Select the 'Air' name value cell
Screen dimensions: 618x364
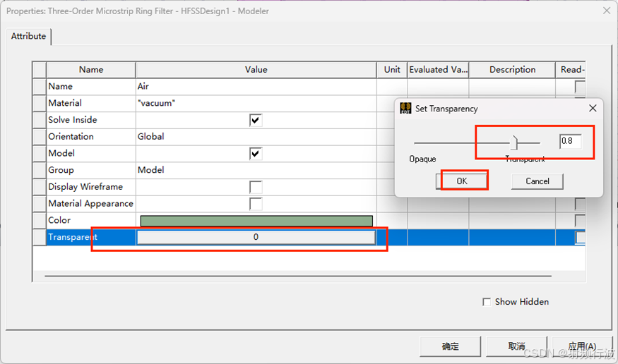pyautogui.click(x=256, y=87)
